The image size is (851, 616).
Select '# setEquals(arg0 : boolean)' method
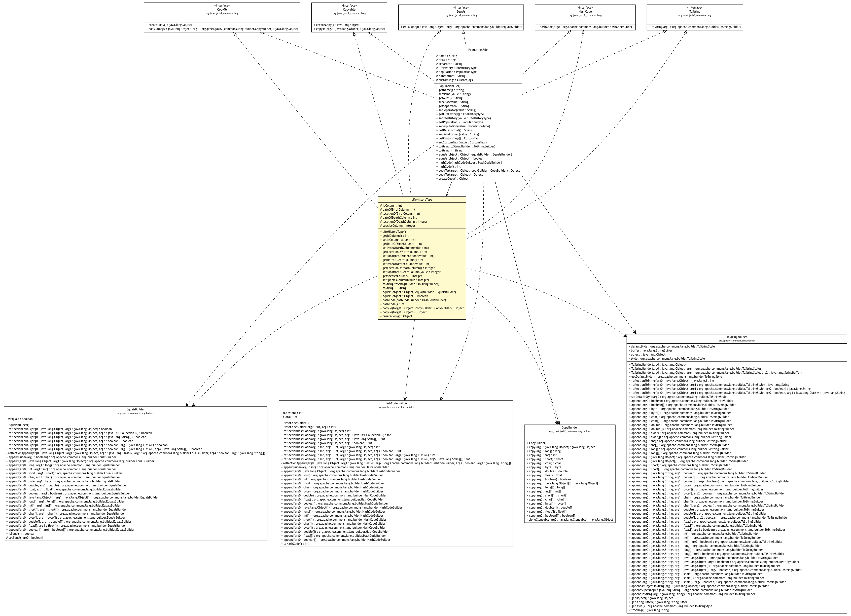click(24, 538)
